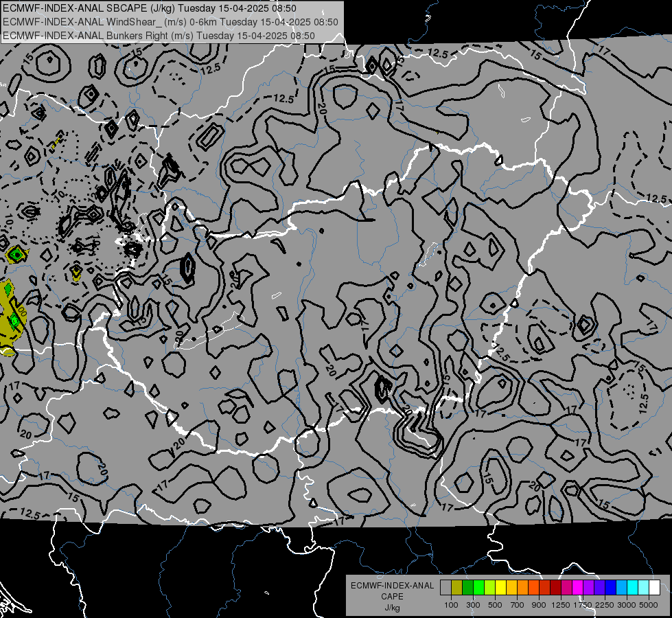Click the legend tick label 500
672x618 pixels.
click(x=495, y=605)
